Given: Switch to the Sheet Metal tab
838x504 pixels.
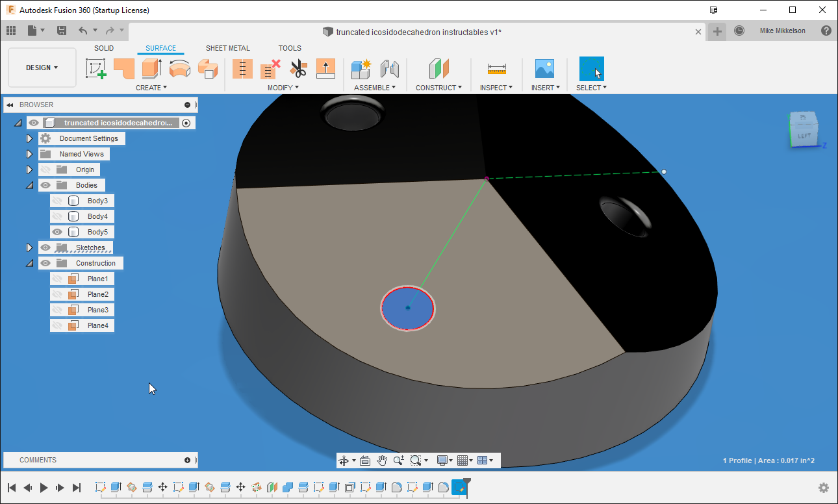Looking at the screenshot, I should [x=228, y=47].
